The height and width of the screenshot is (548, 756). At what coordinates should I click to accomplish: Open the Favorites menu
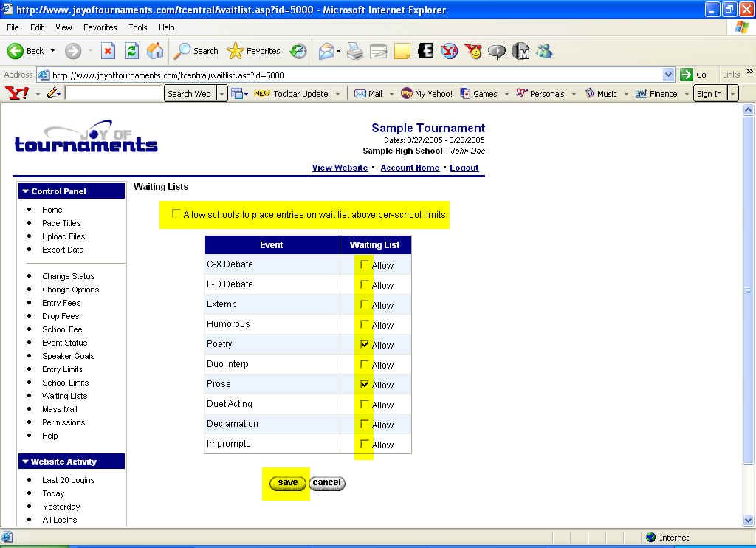100,27
